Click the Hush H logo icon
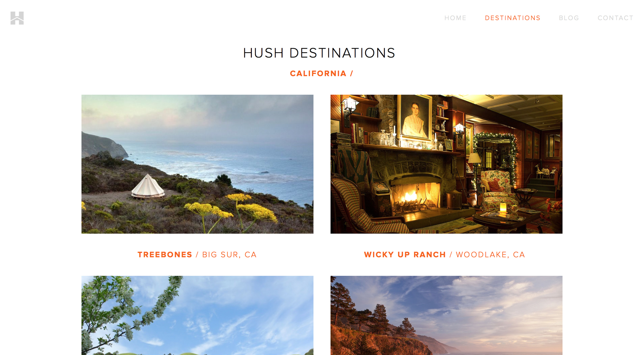The height and width of the screenshot is (355, 644). pos(17,18)
